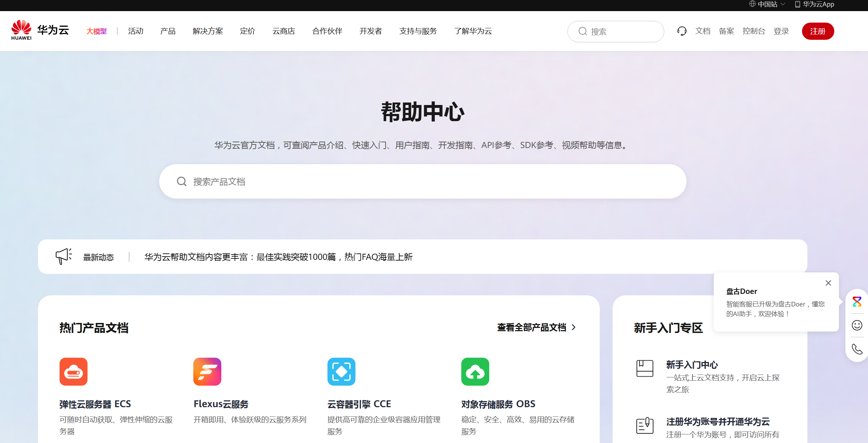Switch to the 大模型 tab

point(96,31)
